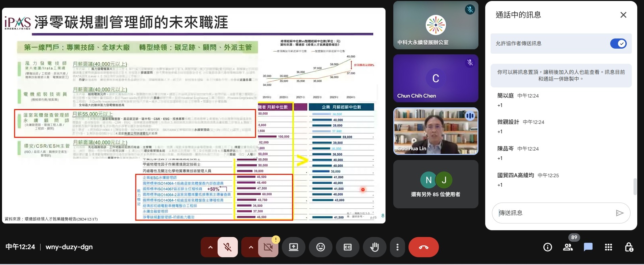Expand audio settings arrow beside microphone

210,247
